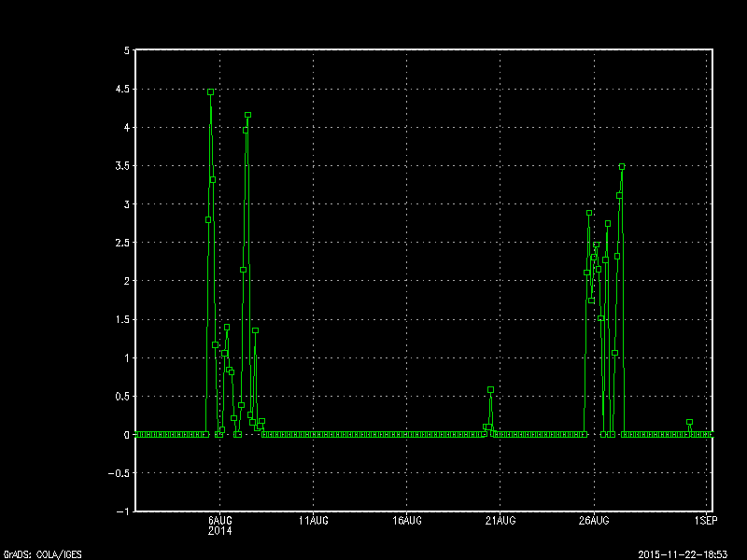Image resolution: width=747 pixels, height=560 pixels.
Task: Click the 11AUG x-axis label
Action: pos(313,521)
